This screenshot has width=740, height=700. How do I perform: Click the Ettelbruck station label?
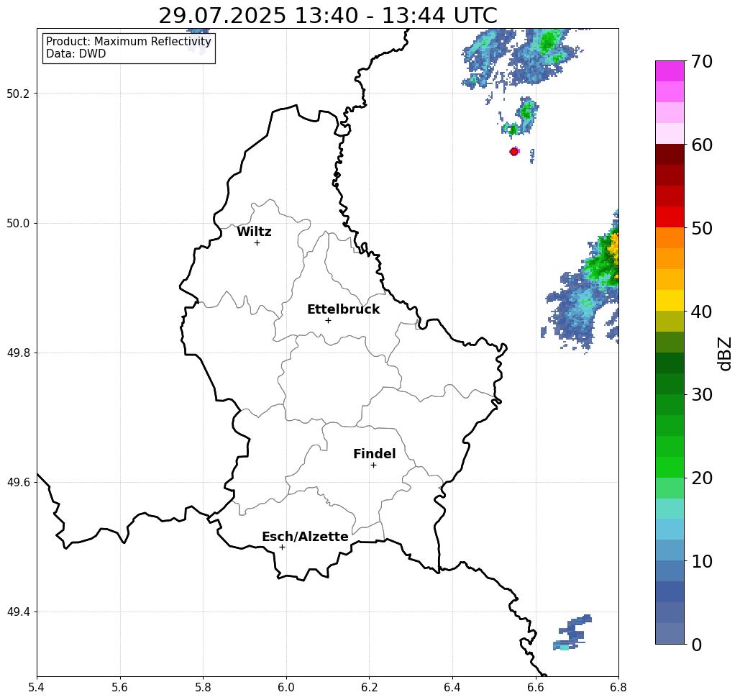click(x=344, y=309)
